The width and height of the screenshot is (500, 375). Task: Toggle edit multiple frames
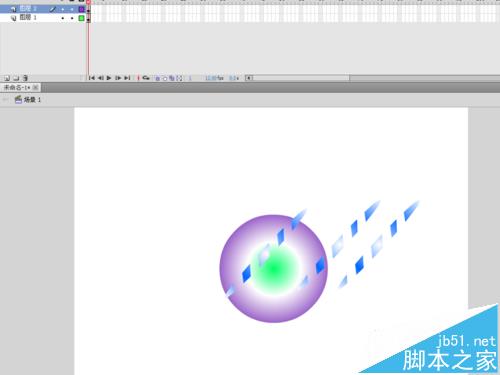pyautogui.click(x=172, y=78)
